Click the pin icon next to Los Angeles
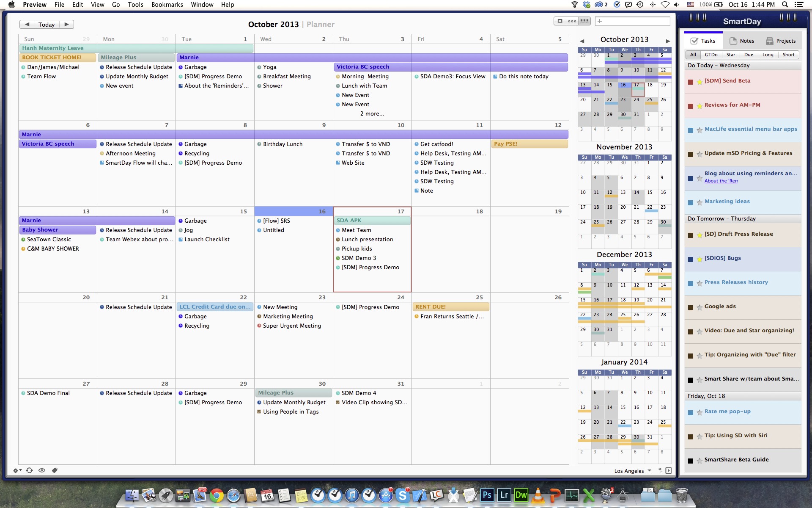 coord(660,471)
